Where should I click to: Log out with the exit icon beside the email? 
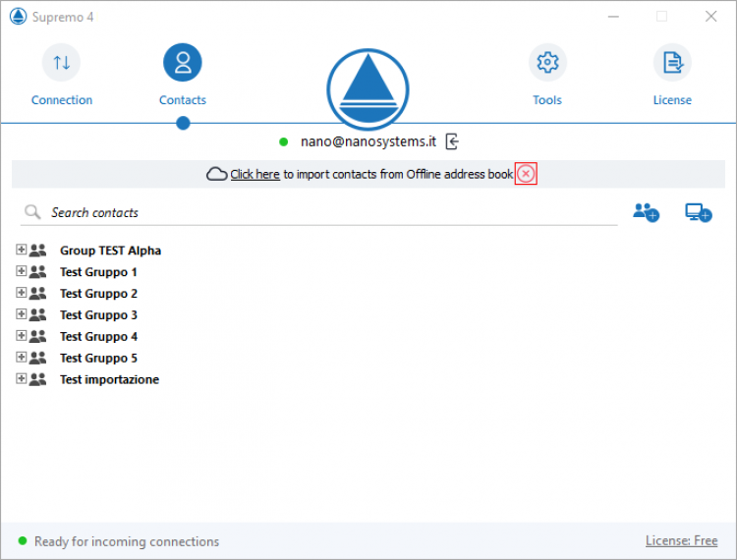[x=452, y=141]
